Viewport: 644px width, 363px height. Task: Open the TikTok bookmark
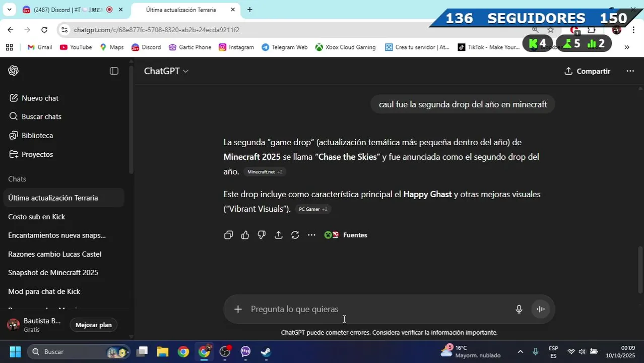point(489,47)
